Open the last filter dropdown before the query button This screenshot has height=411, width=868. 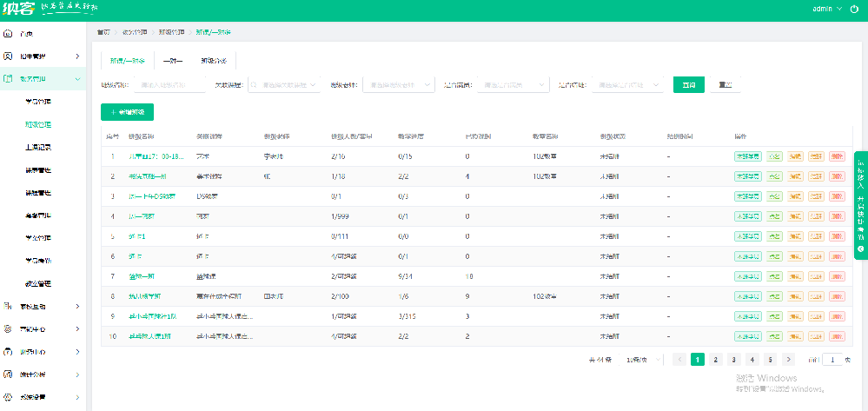[627, 85]
